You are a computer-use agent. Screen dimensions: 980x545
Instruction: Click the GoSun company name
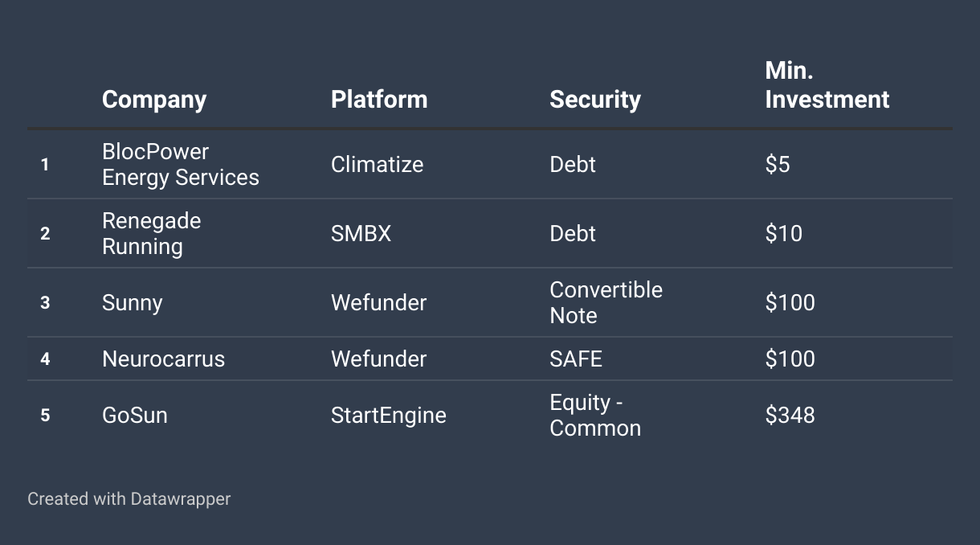click(135, 416)
